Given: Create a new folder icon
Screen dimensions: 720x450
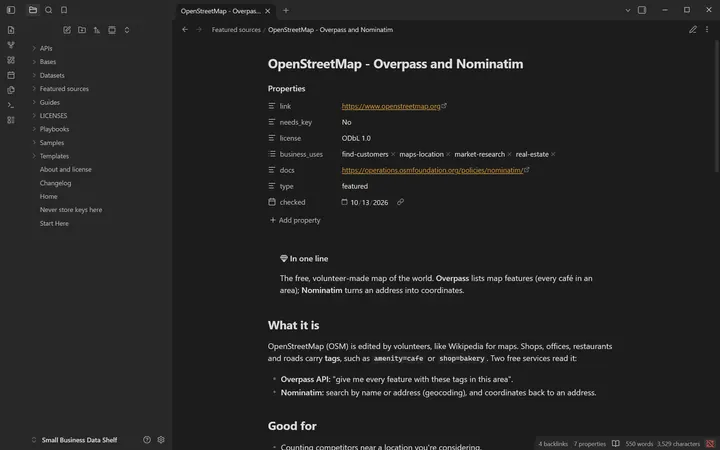Looking at the screenshot, I should coord(82,30).
